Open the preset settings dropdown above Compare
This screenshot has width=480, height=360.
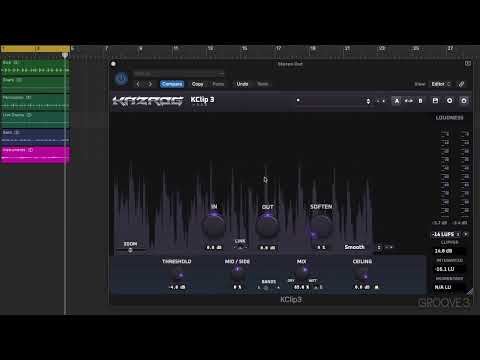tap(179, 73)
